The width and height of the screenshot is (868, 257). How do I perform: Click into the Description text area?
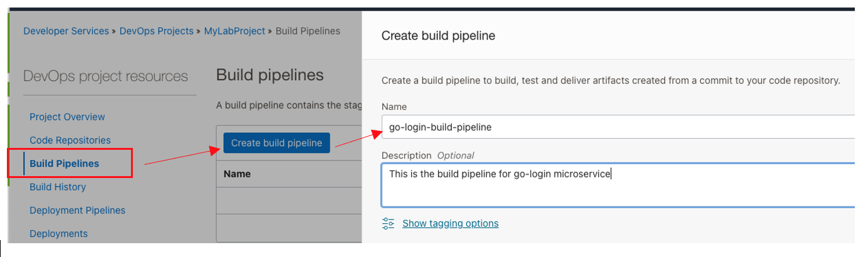pos(617,185)
